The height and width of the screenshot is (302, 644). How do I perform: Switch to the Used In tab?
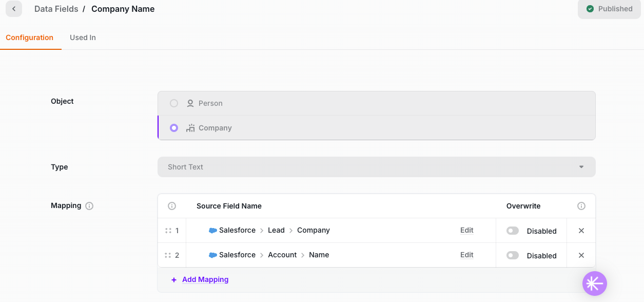[83, 37]
